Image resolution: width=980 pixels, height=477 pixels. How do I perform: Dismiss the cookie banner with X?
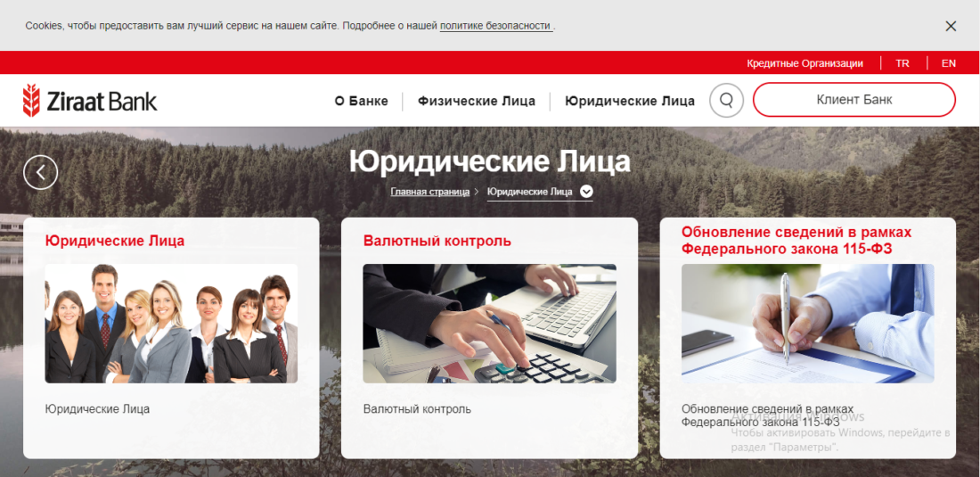[951, 26]
